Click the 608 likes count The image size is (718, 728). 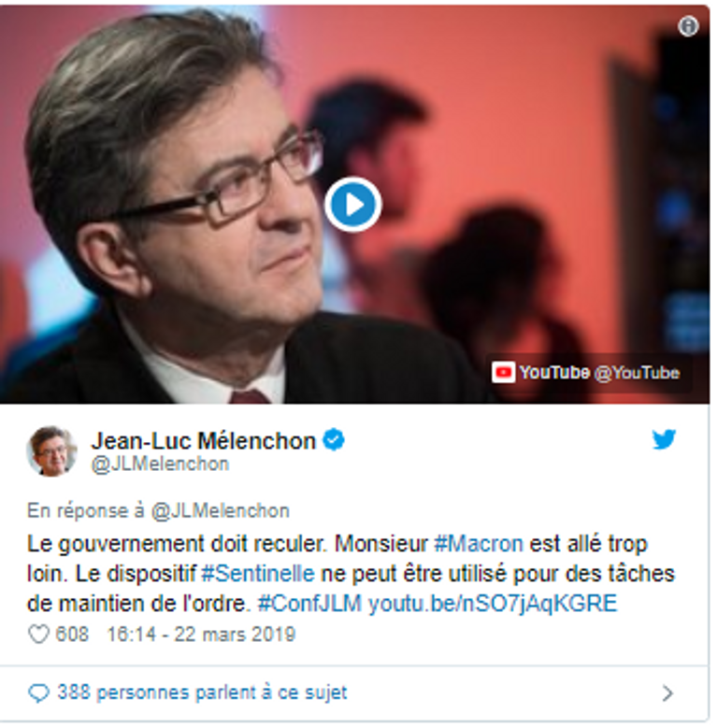(72, 635)
